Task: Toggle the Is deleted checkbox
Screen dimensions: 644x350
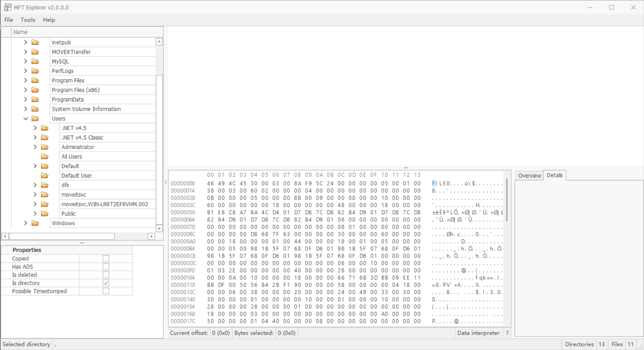Action: [x=106, y=275]
